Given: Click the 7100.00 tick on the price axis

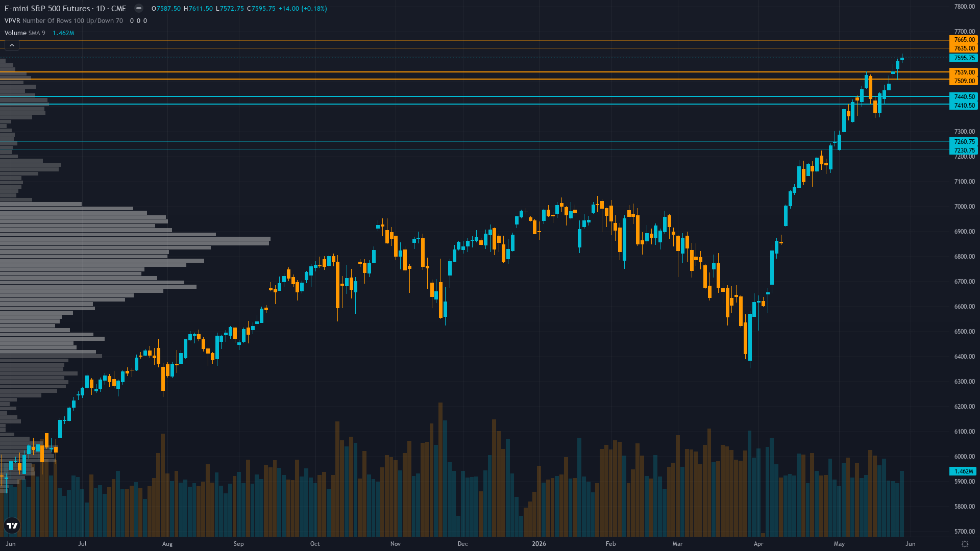Looking at the screenshot, I should 964,182.
